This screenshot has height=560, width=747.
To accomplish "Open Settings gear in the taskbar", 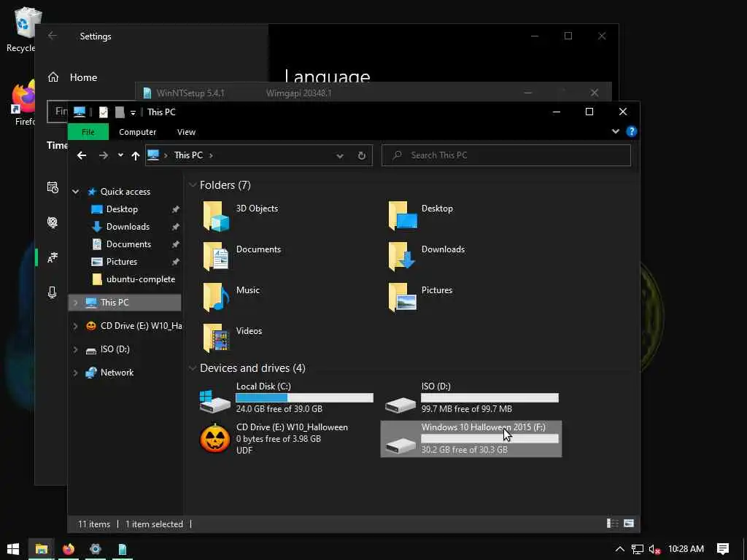I will (96, 549).
